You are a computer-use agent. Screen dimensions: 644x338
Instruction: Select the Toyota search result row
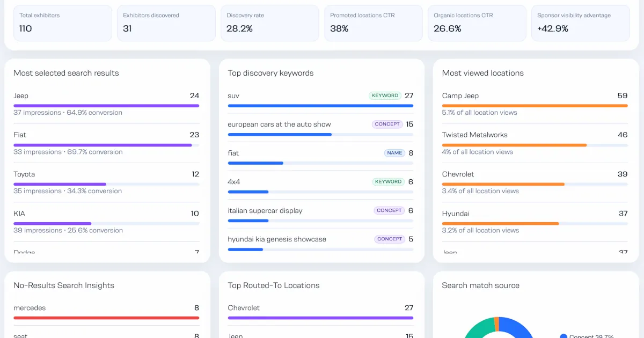pos(106,182)
